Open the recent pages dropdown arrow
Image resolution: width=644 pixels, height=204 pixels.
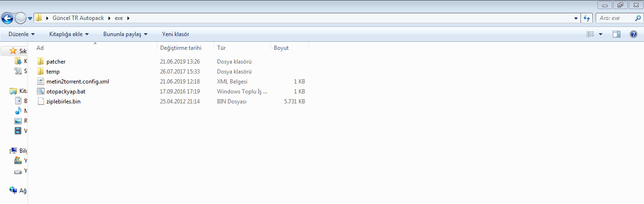point(30,19)
